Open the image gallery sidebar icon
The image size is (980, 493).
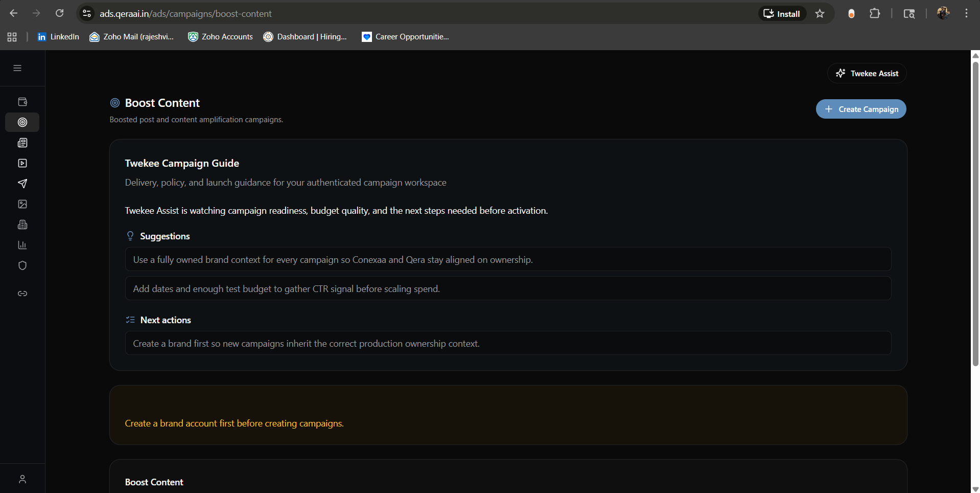22,204
